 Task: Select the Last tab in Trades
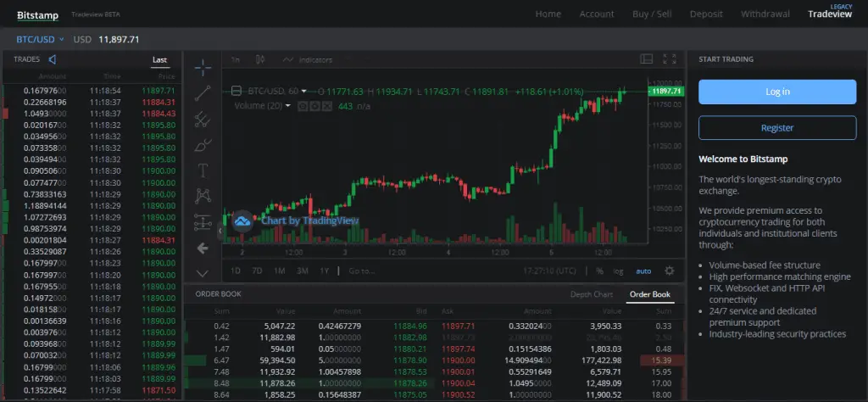(160, 60)
